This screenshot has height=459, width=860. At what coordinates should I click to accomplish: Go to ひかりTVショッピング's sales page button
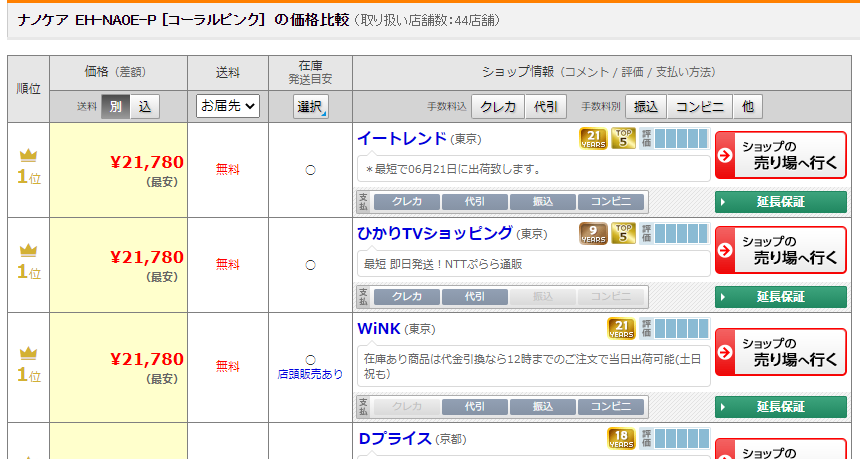(781, 250)
